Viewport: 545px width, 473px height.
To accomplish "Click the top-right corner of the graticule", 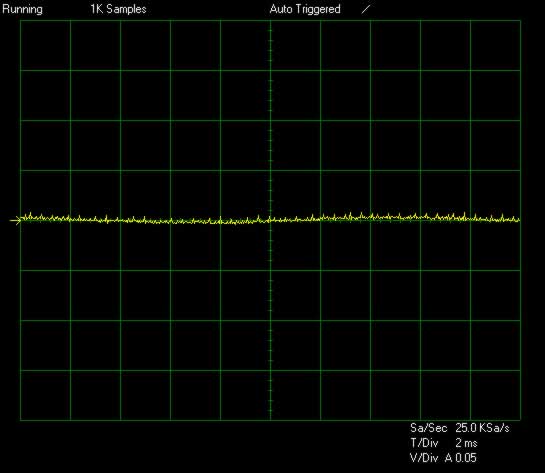I will point(520,21).
